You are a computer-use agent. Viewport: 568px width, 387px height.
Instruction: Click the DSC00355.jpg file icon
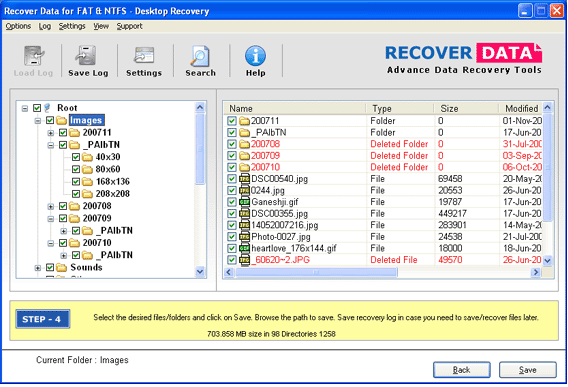(245, 213)
